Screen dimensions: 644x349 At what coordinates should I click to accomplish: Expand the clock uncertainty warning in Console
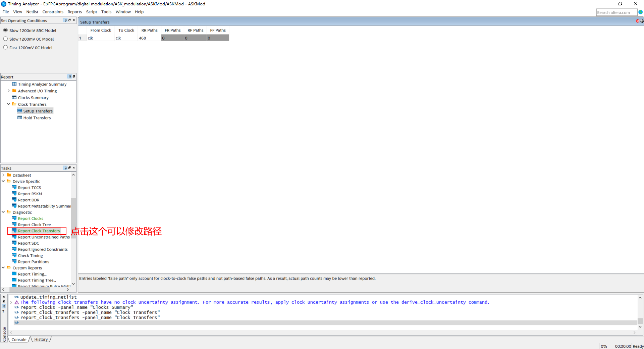[x=11, y=302]
